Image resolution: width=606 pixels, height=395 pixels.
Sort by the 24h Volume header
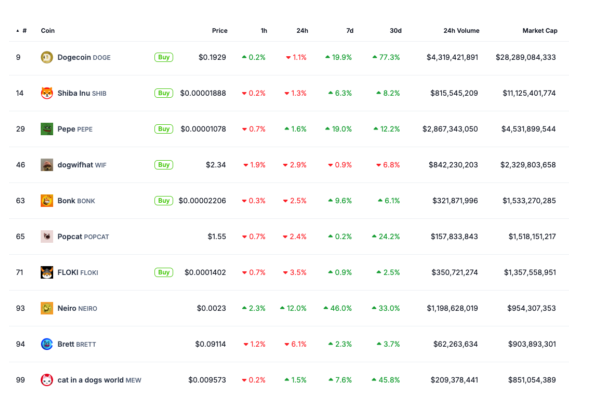tap(461, 31)
